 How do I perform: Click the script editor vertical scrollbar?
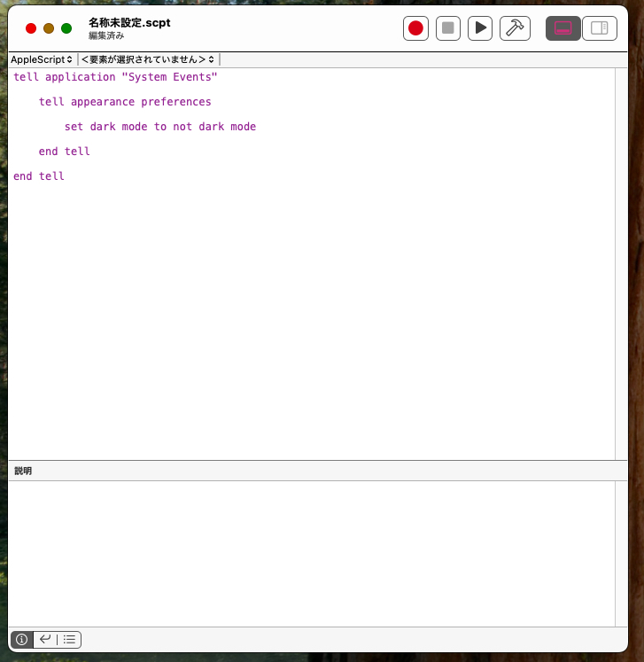click(x=621, y=264)
